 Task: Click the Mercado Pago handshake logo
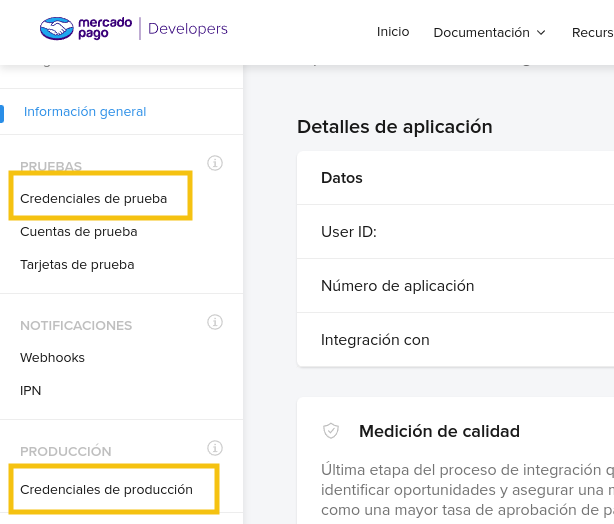(x=57, y=29)
